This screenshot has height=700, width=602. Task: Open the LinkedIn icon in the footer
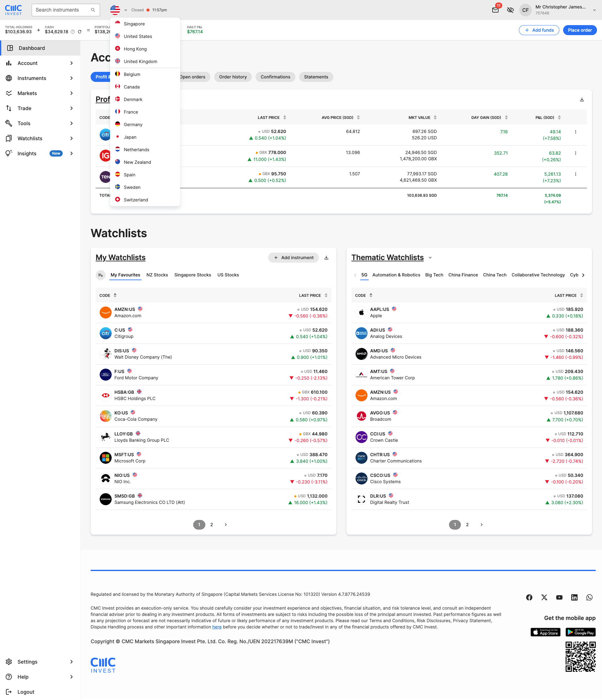pos(574,597)
